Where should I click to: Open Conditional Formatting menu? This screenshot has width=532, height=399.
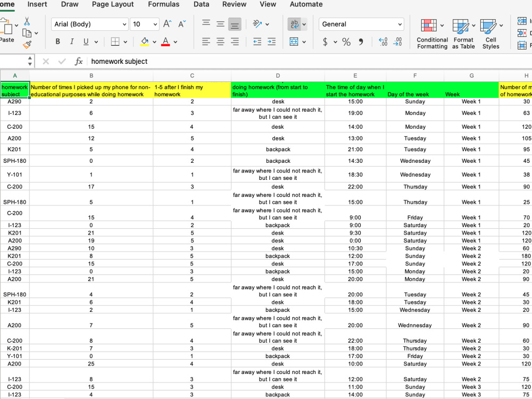432,34
